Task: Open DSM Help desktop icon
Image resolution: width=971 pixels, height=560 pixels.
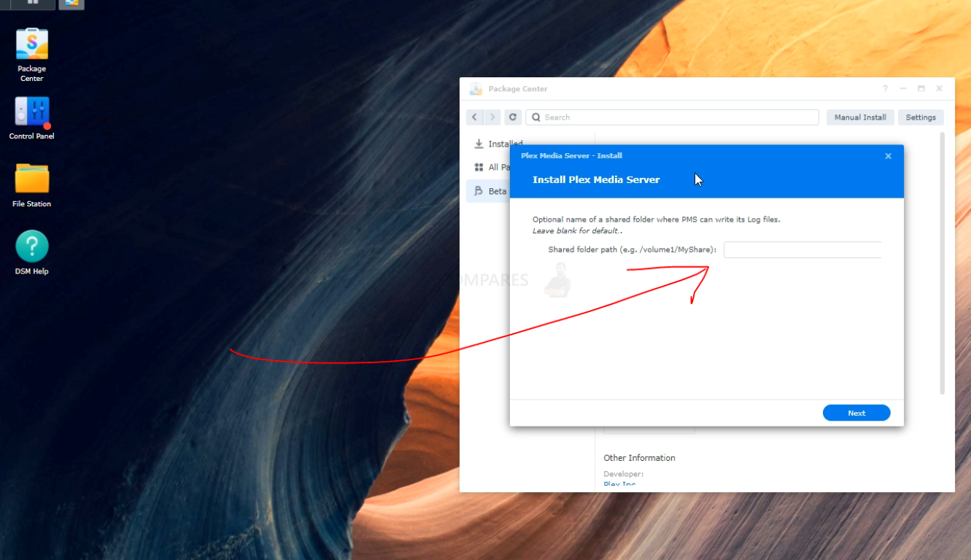Action: (31, 252)
